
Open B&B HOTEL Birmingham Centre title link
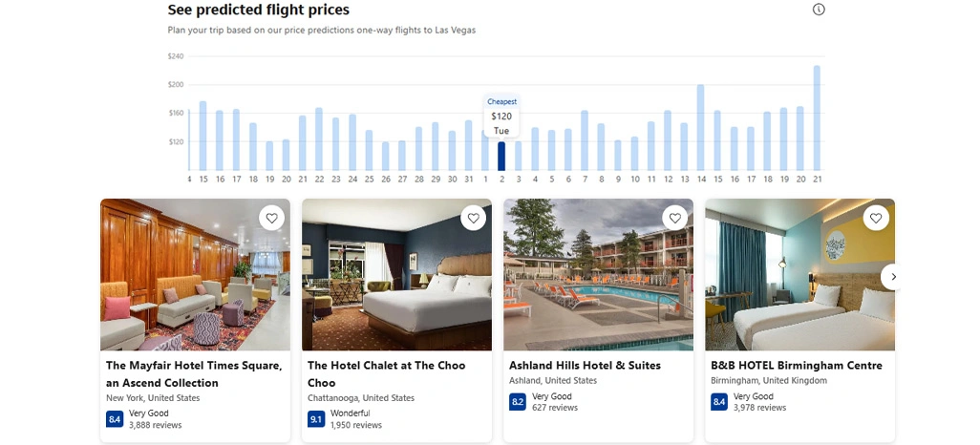pyautogui.click(x=797, y=365)
